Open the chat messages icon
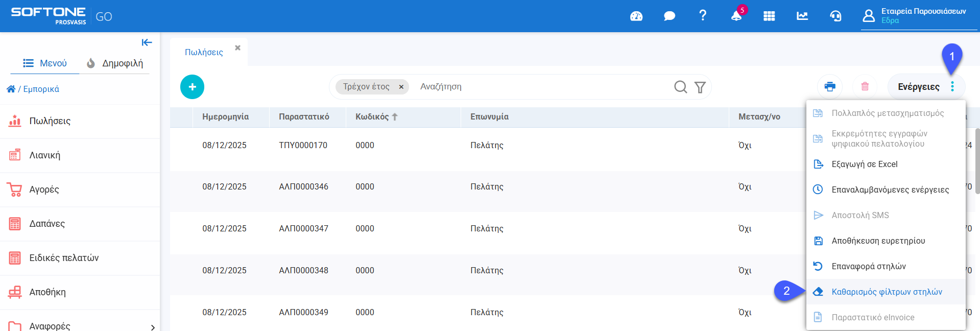The width and height of the screenshot is (980, 331). point(669,16)
